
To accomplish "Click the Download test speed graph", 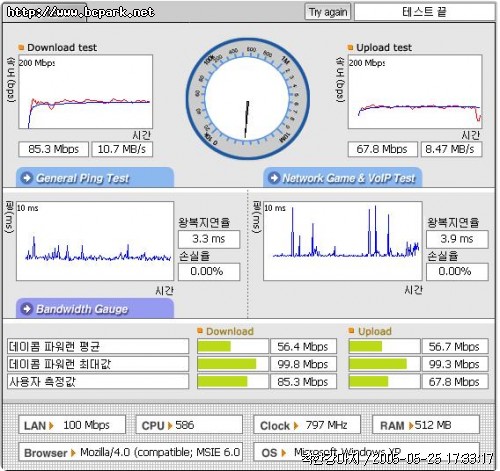I will [x=85, y=92].
